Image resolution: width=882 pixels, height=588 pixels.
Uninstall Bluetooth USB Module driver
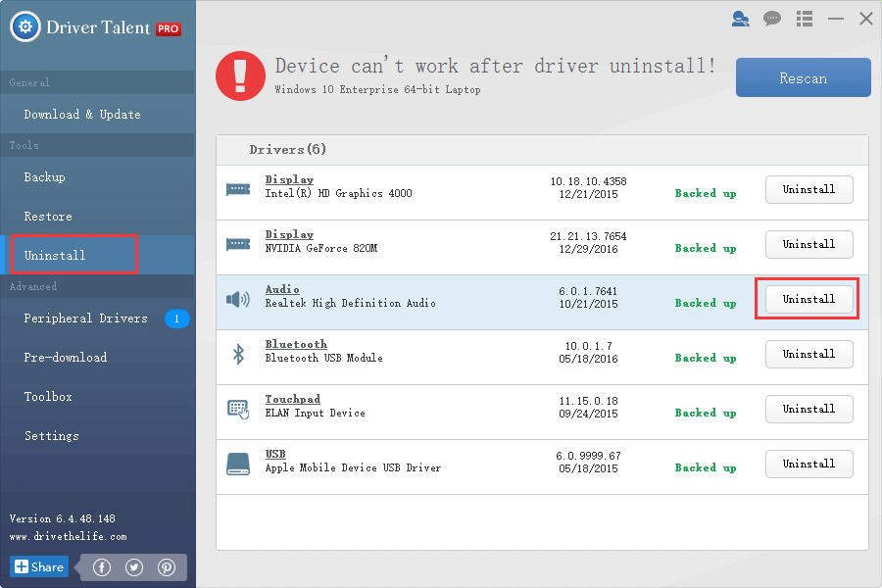[x=808, y=354]
